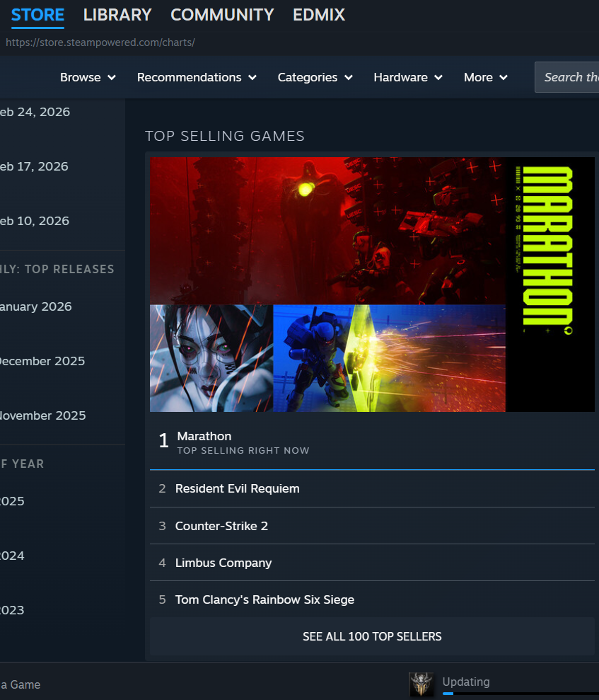Click Tom Clancy's Rainbow Six Siege entry

(264, 599)
